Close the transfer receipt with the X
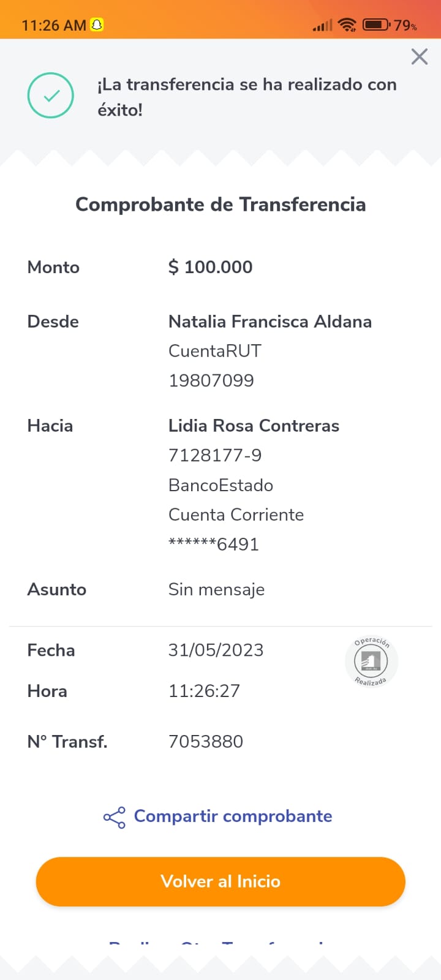Image resolution: width=441 pixels, height=980 pixels. coord(420,57)
